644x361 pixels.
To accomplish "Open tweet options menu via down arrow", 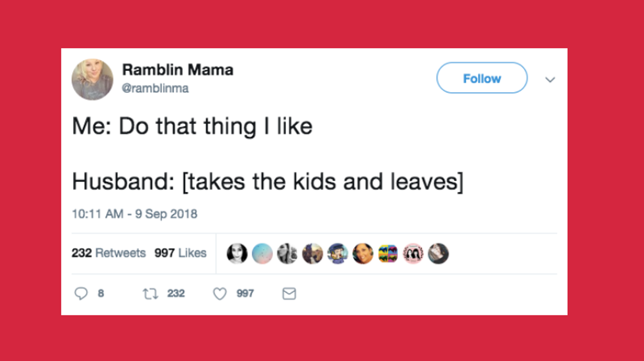I will coord(550,80).
